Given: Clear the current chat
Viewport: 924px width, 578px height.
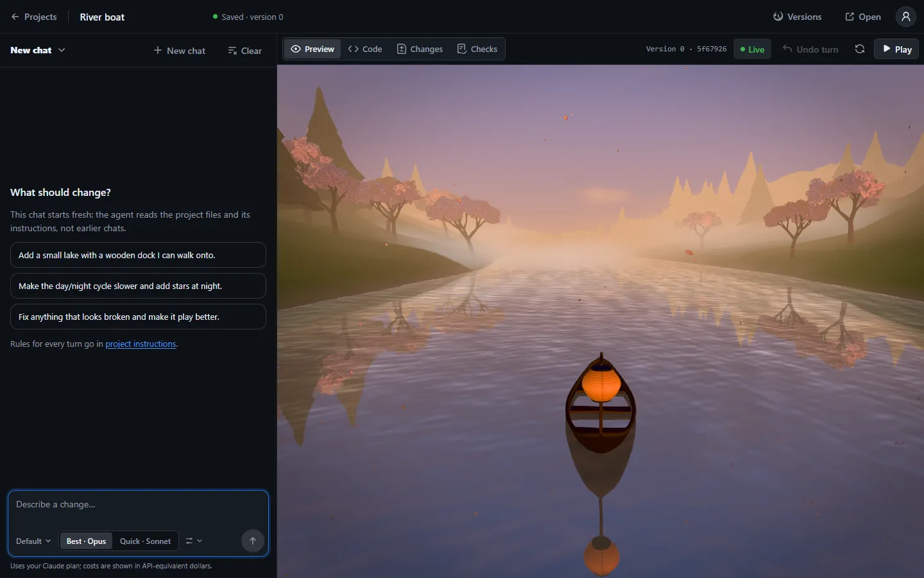Looking at the screenshot, I should (x=245, y=50).
